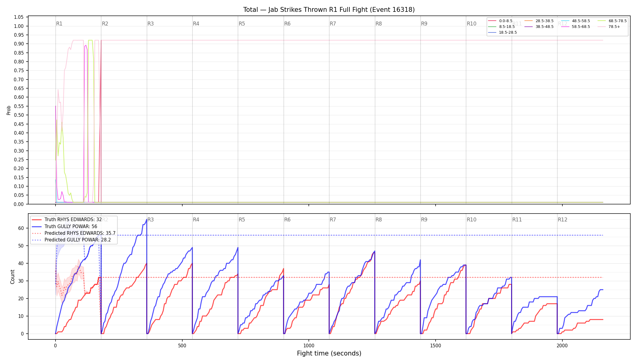Click the R10 round label in Count chart
This screenshot has width=637, height=364.
[471, 220]
